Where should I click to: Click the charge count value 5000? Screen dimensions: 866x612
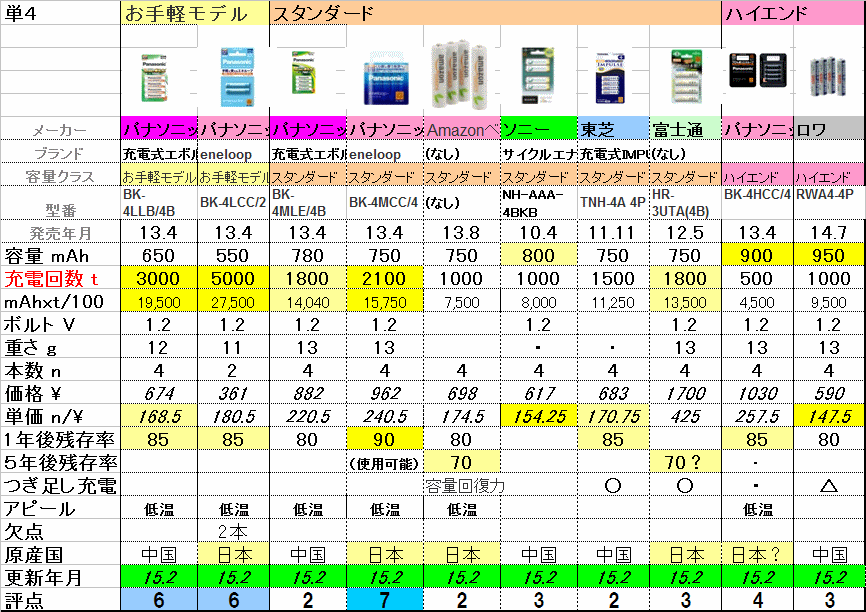tap(234, 278)
